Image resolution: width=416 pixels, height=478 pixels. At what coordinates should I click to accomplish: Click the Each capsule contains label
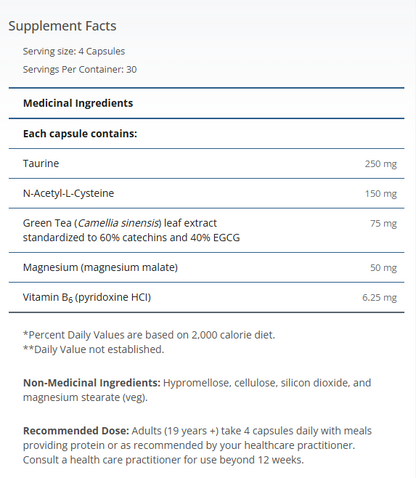80,134
